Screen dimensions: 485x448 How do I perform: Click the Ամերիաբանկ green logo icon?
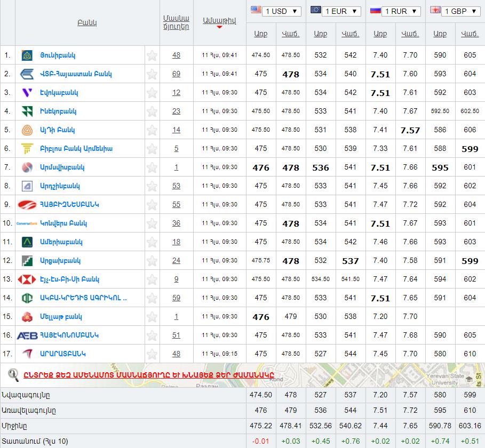(27, 242)
